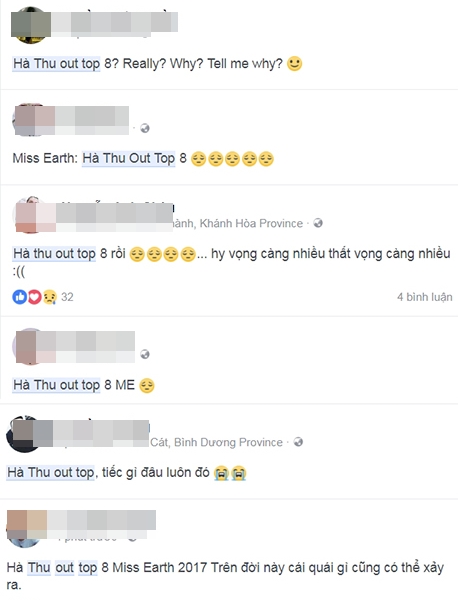Click the globe privacy icon on Miss Earth post
Image resolution: width=458 pixels, height=600 pixels.
145,128
